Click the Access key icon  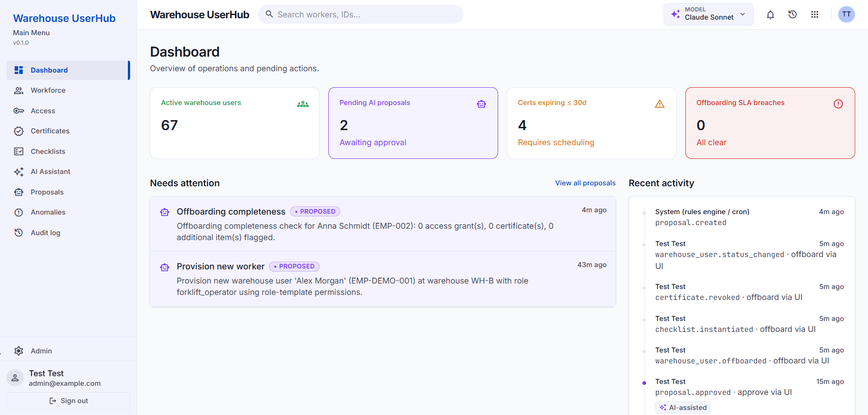pos(19,111)
